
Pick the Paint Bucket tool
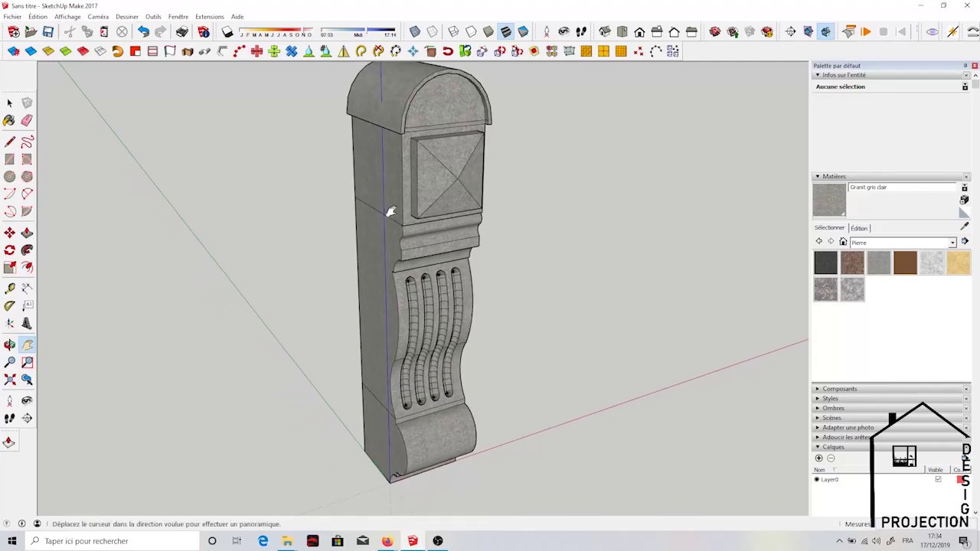[9, 120]
